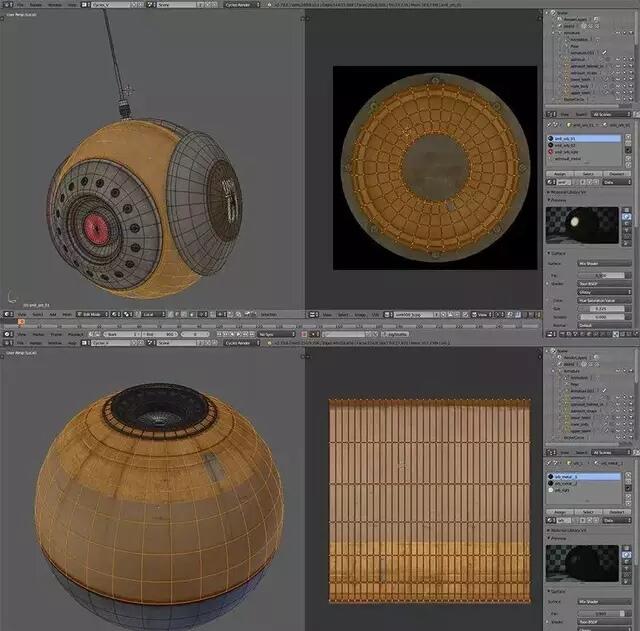Click Deselect button in bottom window
The width and height of the screenshot is (640, 631).
(x=617, y=512)
